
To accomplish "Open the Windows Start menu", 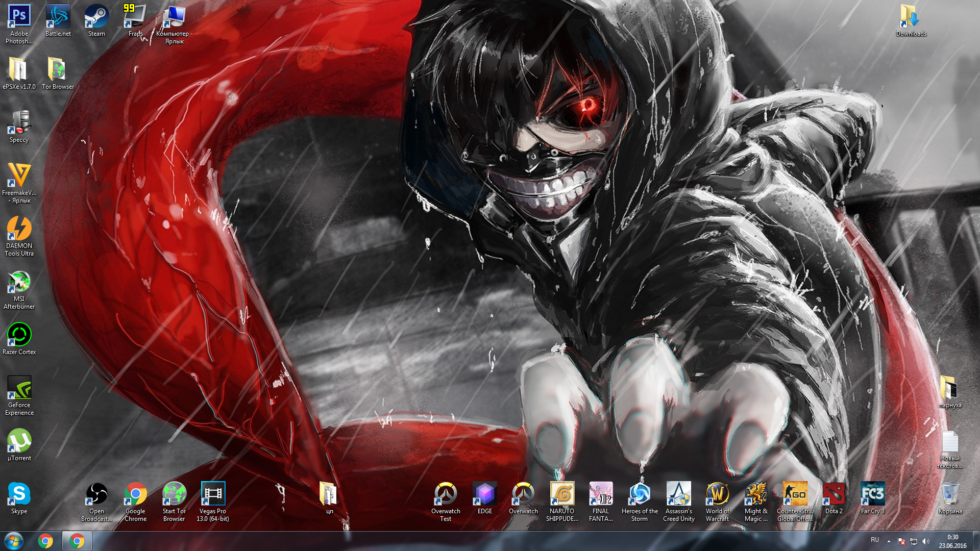I will pyautogui.click(x=14, y=541).
